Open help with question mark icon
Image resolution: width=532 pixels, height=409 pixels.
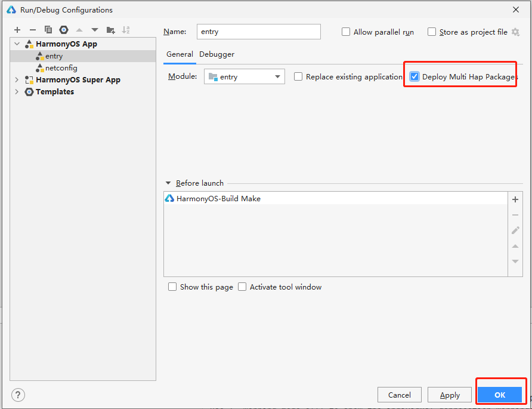18,395
